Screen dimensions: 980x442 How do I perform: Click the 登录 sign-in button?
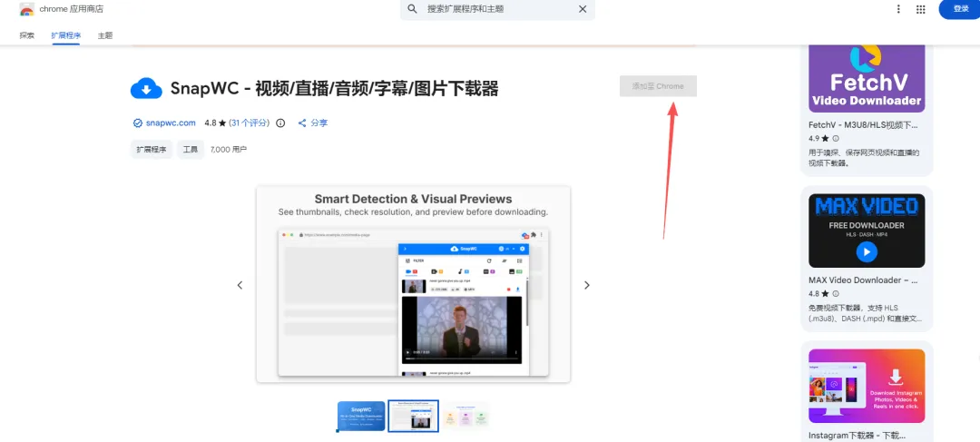[x=960, y=9]
